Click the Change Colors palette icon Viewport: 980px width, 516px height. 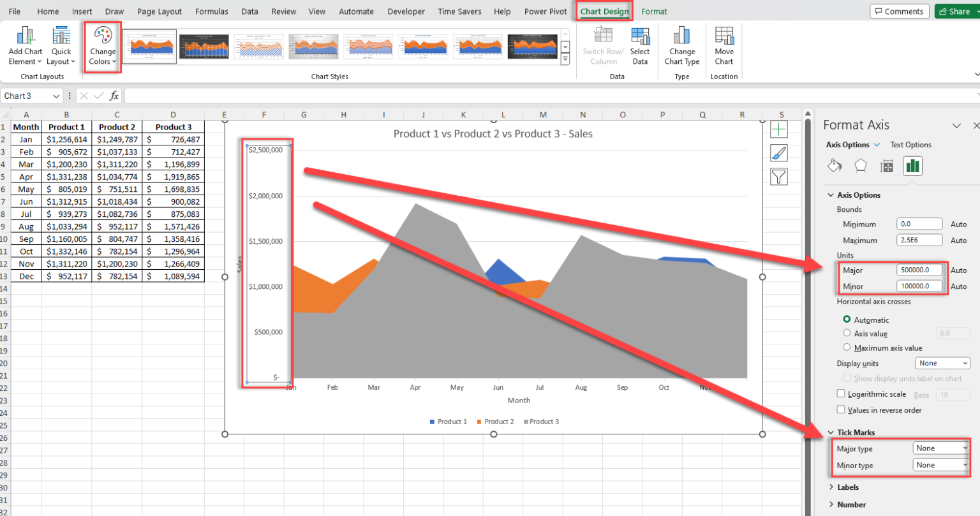point(103,36)
